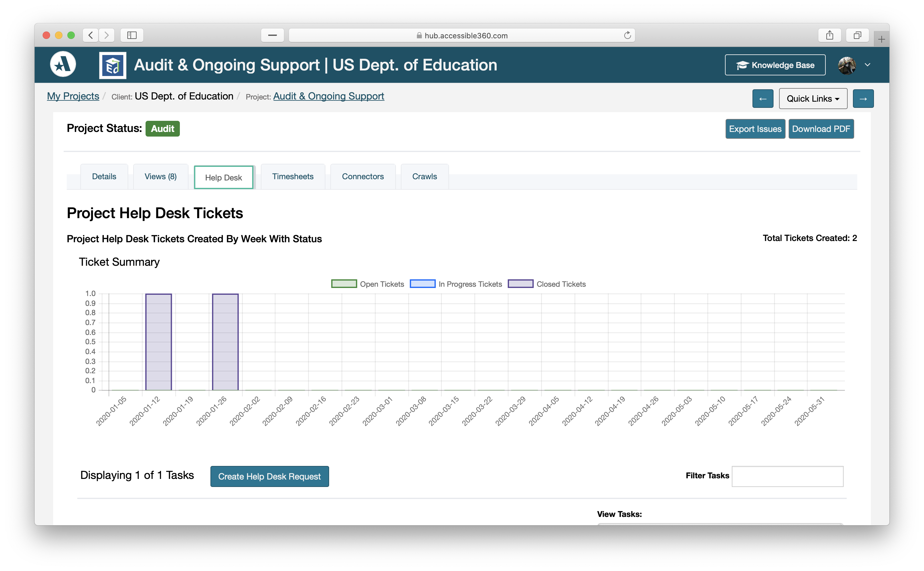Image resolution: width=924 pixels, height=571 pixels.
Task: Click the extension button left of address bar
Action: pos(273,35)
